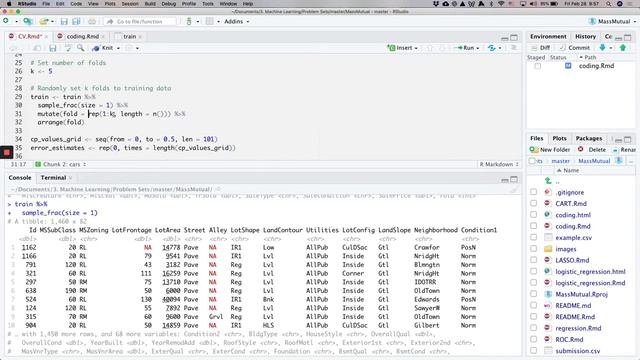Switch to the History tab
The image size is (640, 360).
(585, 36)
